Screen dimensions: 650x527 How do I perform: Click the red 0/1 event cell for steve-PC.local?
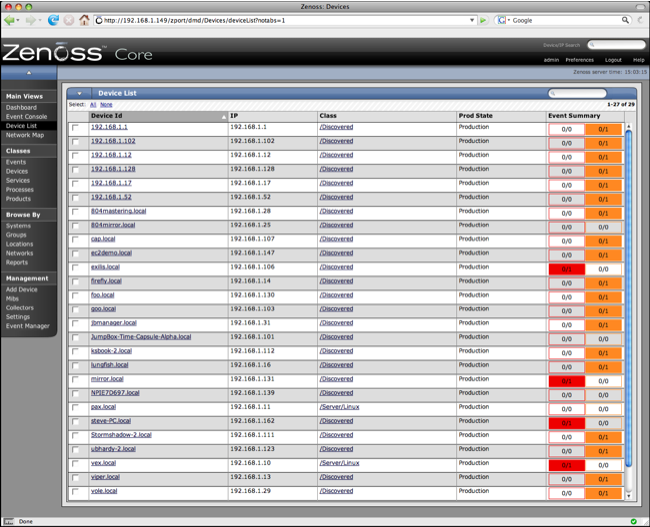tap(567, 423)
